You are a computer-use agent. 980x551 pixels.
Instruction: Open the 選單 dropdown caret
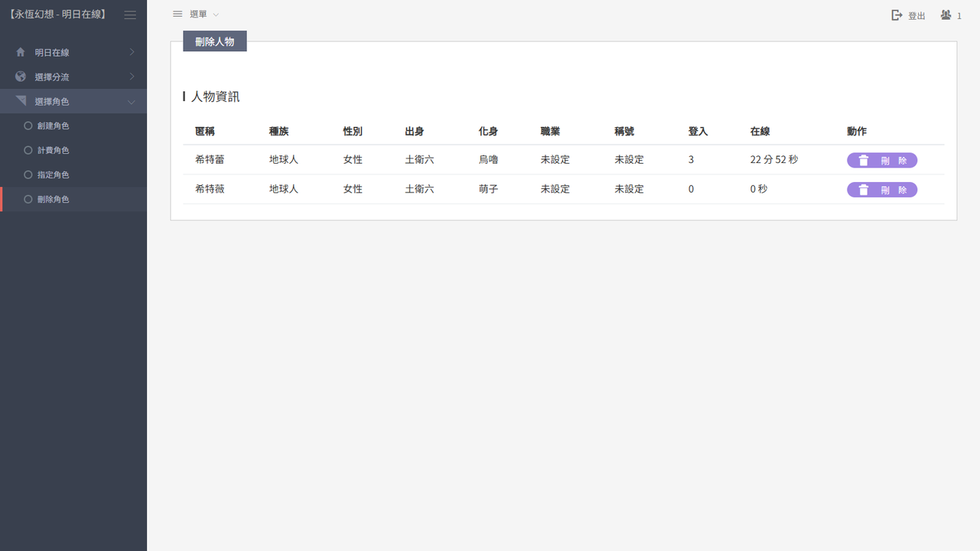coord(216,15)
